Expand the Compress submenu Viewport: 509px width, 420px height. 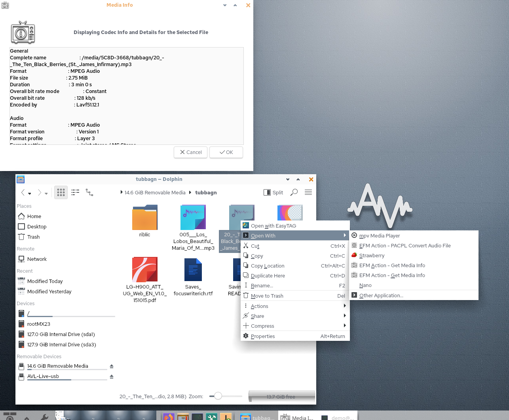(x=295, y=326)
